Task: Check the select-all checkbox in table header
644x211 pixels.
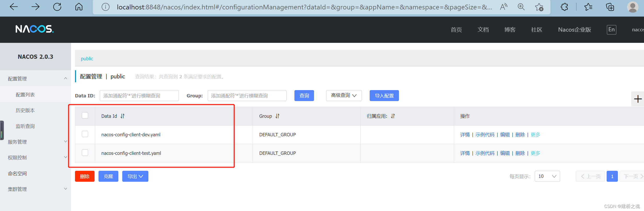Action: [85, 115]
